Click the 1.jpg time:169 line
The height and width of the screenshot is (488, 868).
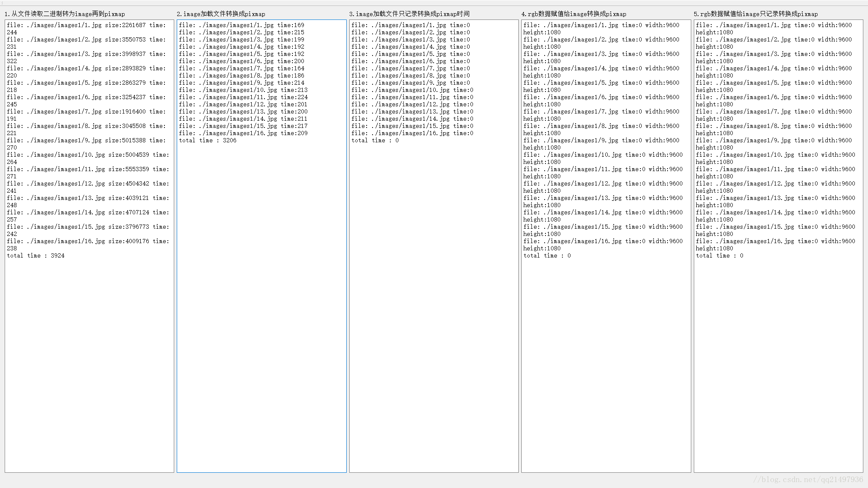click(x=241, y=25)
